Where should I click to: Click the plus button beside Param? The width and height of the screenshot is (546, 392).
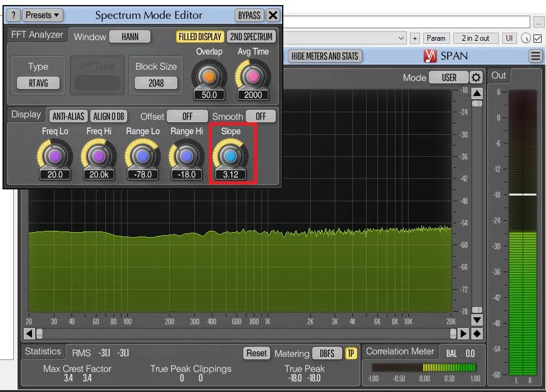click(x=414, y=38)
